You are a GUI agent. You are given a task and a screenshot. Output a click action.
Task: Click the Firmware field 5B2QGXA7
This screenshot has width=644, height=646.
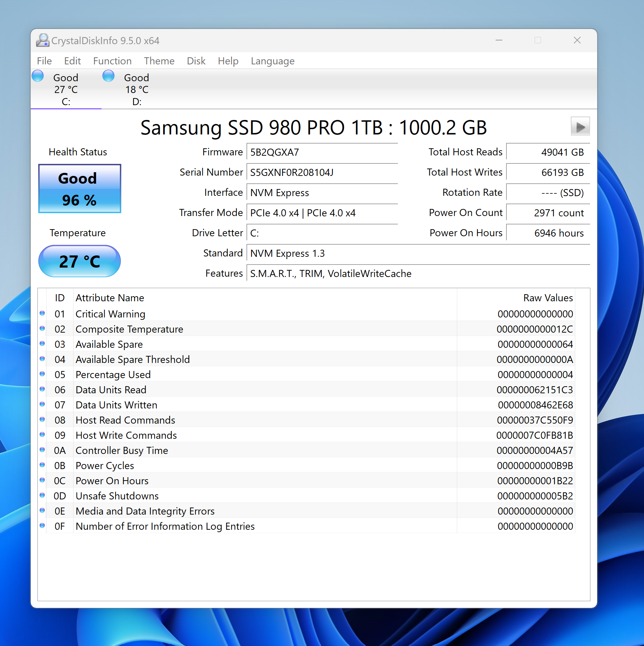tap(322, 152)
